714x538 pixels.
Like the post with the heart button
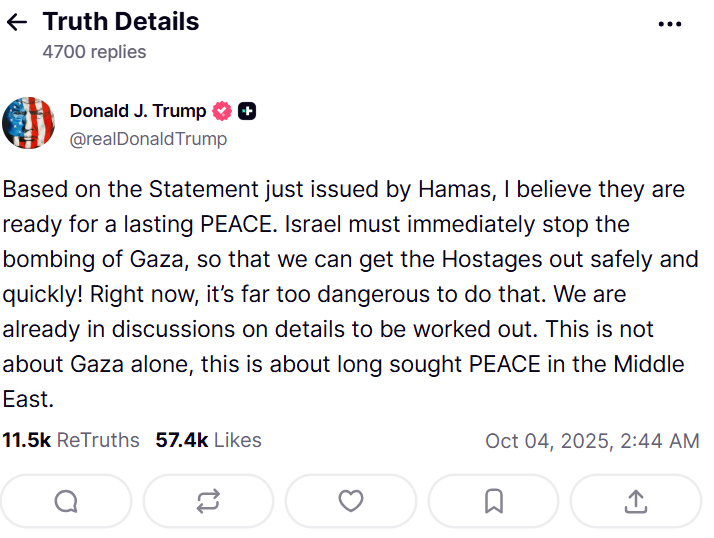tap(351, 502)
